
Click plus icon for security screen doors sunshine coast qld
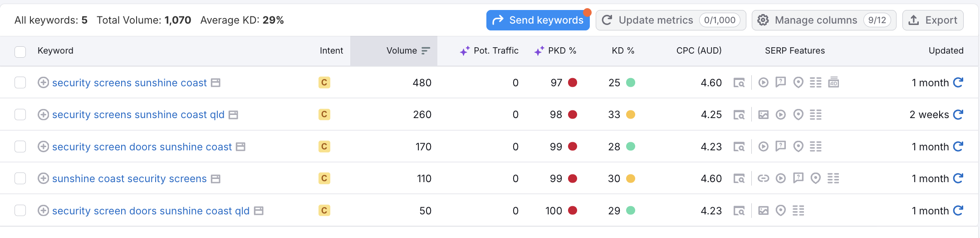pyautogui.click(x=43, y=211)
